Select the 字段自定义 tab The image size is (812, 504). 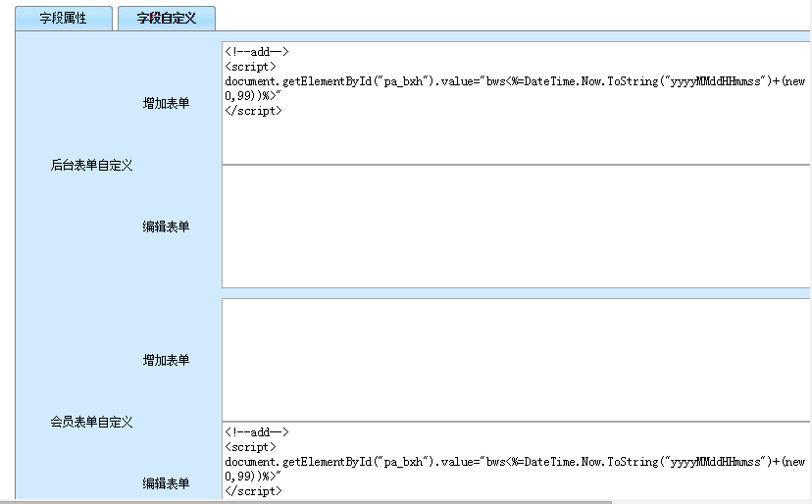pos(166,19)
